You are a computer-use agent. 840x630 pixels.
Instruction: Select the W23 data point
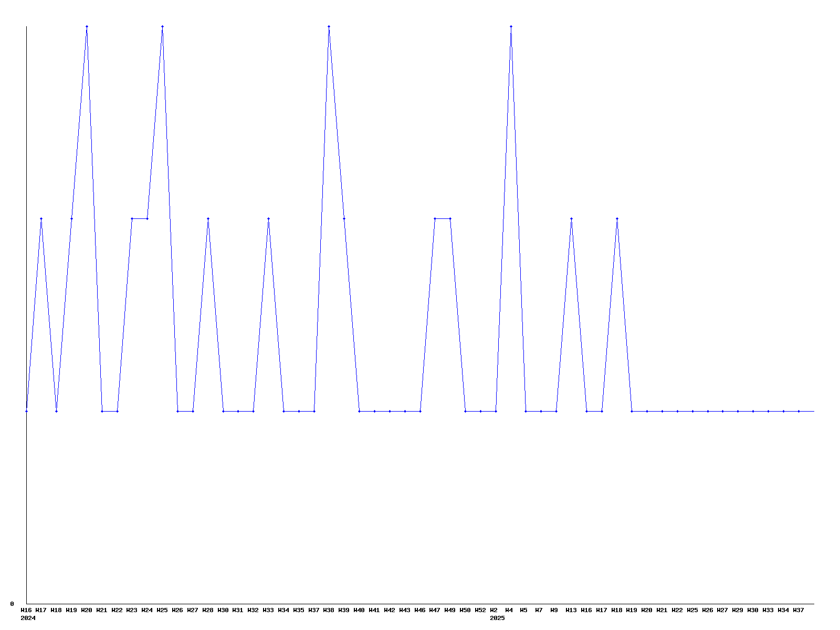132,218
